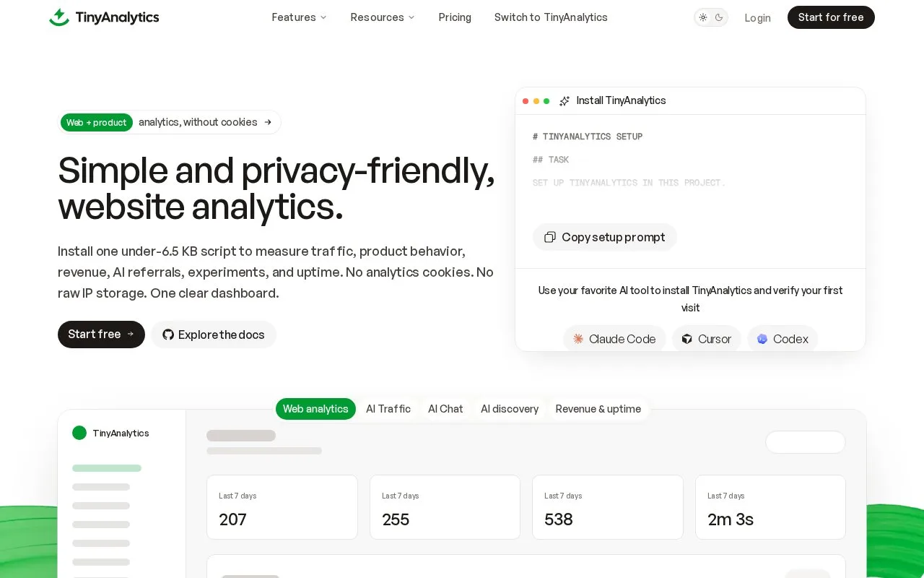Click the headline 'Simple and privacy-friendly'
Image resolution: width=924 pixels, height=578 pixels.
coord(276,171)
